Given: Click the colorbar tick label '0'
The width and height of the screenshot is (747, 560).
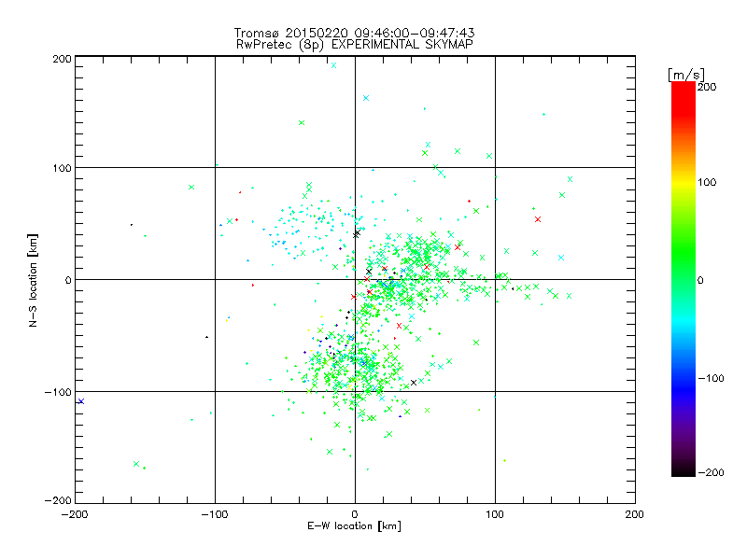Looking at the screenshot, I should pyautogui.click(x=700, y=280).
